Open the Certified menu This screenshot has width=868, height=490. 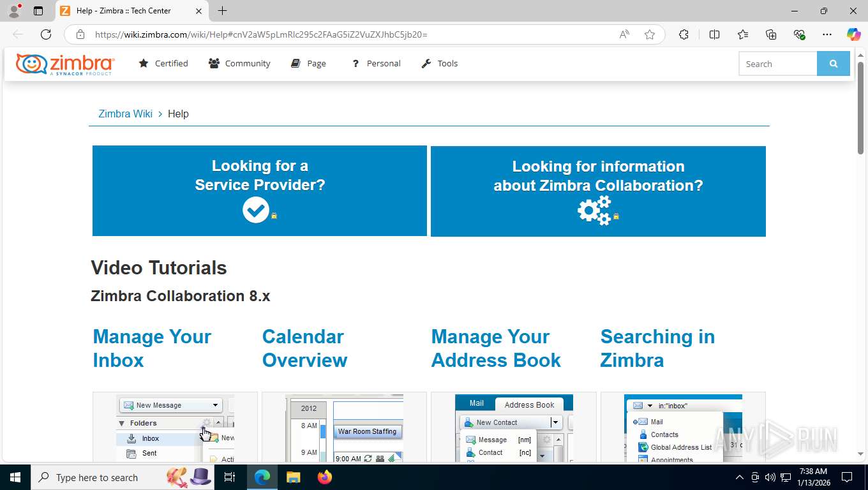(163, 63)
